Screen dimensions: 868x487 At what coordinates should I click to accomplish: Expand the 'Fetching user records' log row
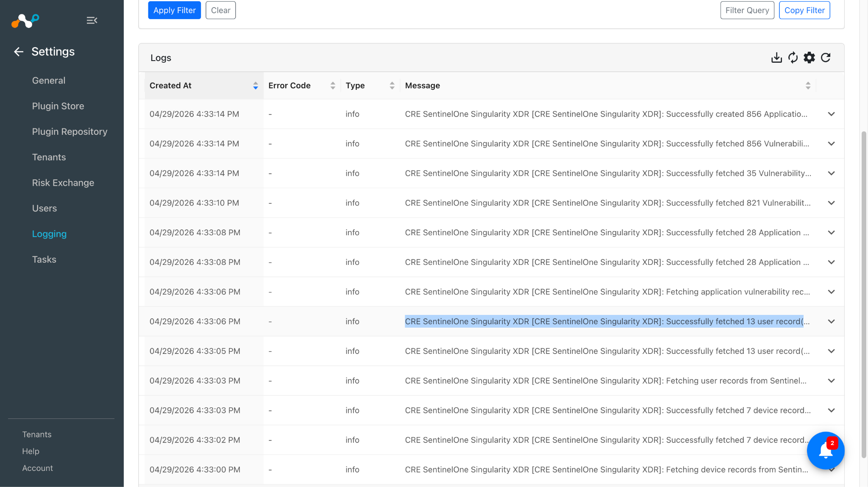click(x=832, y=381)
